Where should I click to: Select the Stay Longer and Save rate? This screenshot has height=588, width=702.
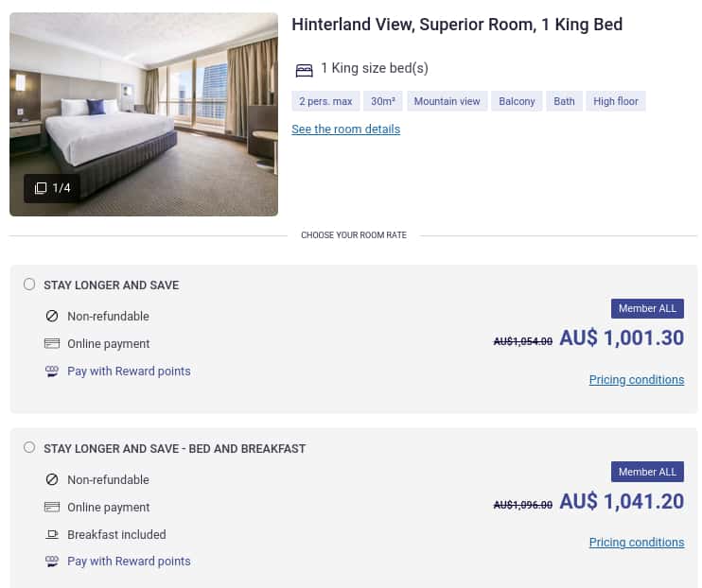click(x=29, y=285)
